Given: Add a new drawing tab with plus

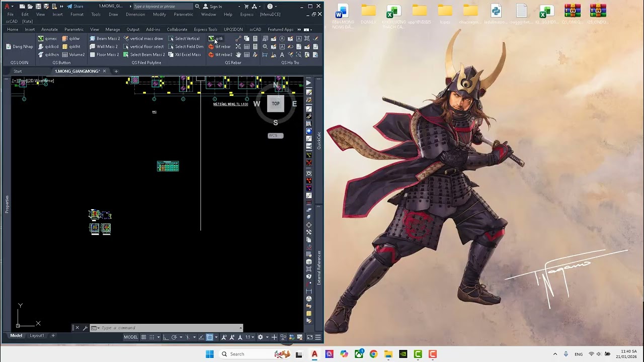Looking at the screenshot, I should (116, 71).
